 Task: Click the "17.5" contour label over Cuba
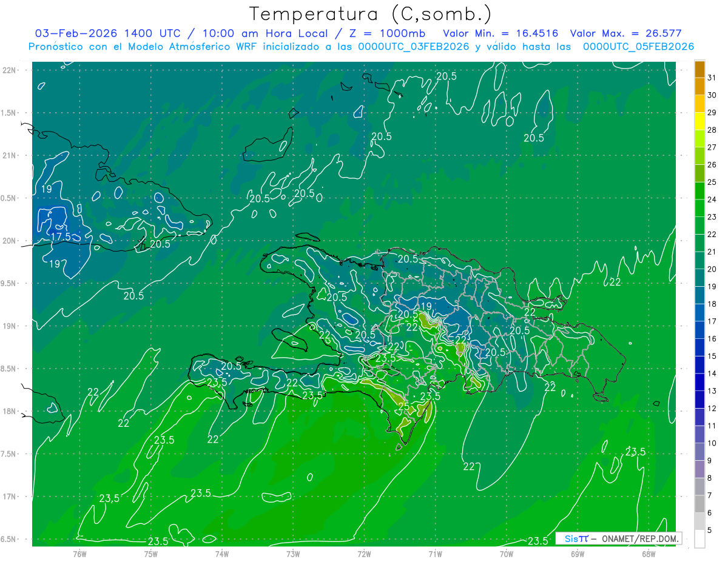(61, 236)
